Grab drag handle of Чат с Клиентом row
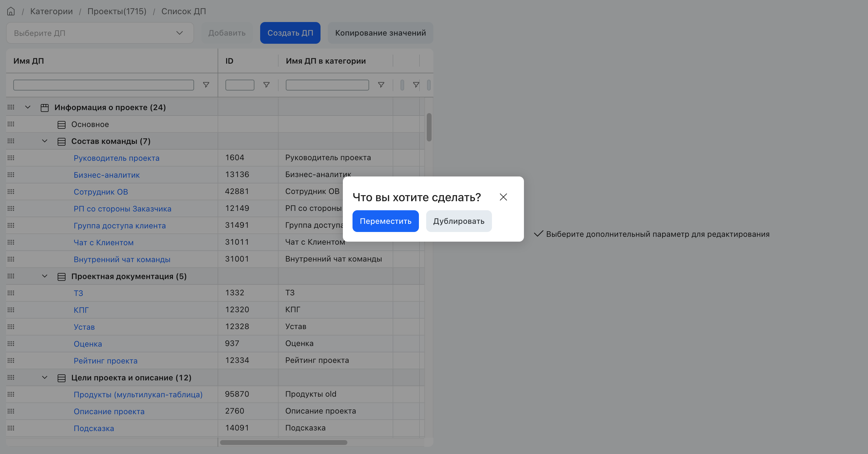The height and width of the screenshot is (454, 868). coord(11,242)
